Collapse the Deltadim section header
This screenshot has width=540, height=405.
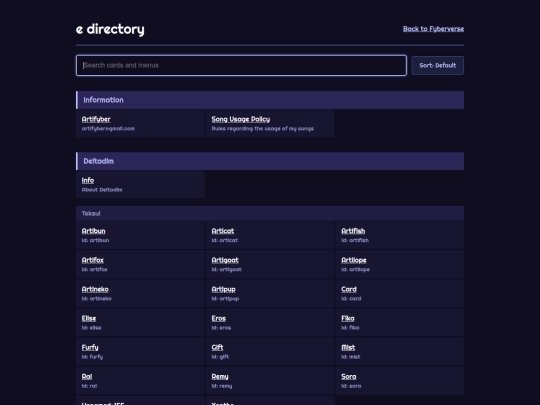pos(270,161)
